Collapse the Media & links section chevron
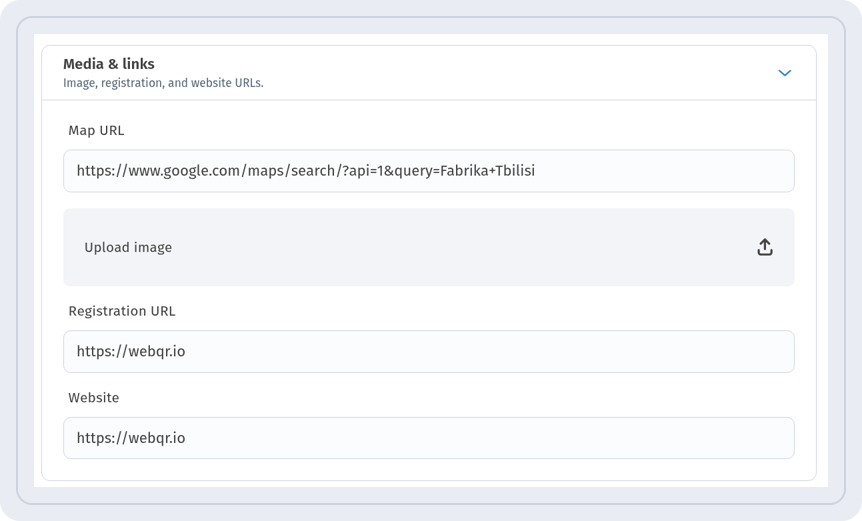This screenshot has width=862, height=521. (x=784, y=73)
